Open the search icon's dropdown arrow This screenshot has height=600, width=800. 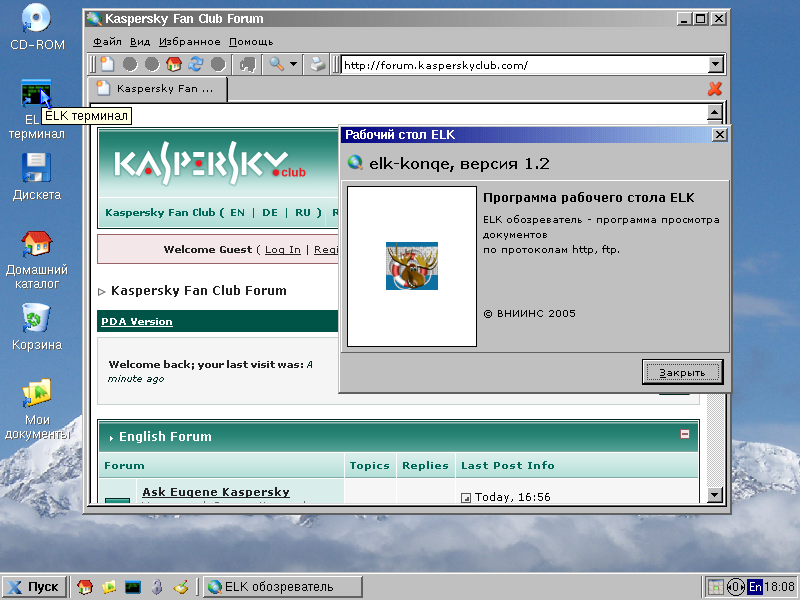coord(293,64)
